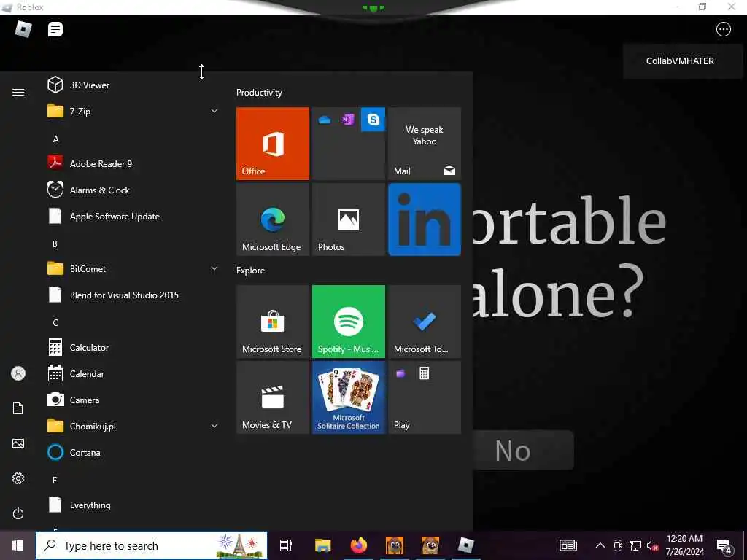This screenshot has width=747, height=560.
Task: Open the Play folder tile
Action: pos(425,397)
